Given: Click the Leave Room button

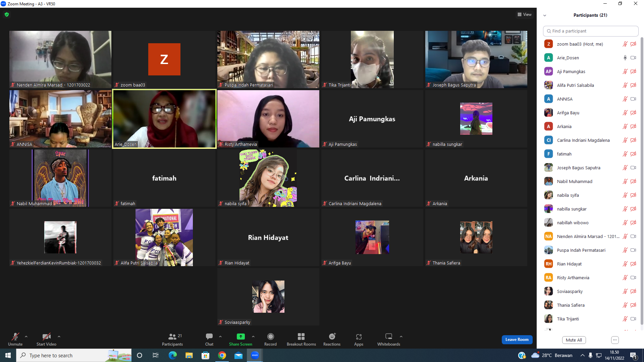Looking at the screenshot, I should pyautogui.click(x=517, y=340).
